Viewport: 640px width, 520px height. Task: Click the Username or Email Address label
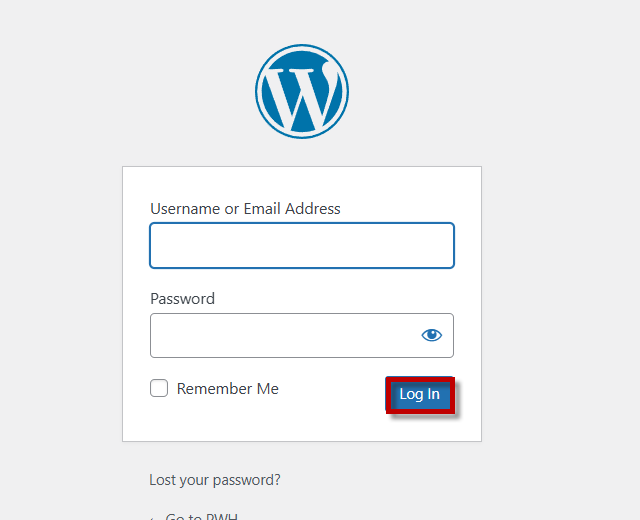coord(245,209)
